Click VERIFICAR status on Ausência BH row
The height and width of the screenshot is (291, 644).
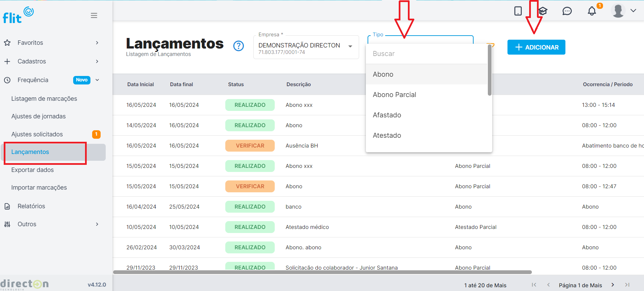tap(250, 145)
